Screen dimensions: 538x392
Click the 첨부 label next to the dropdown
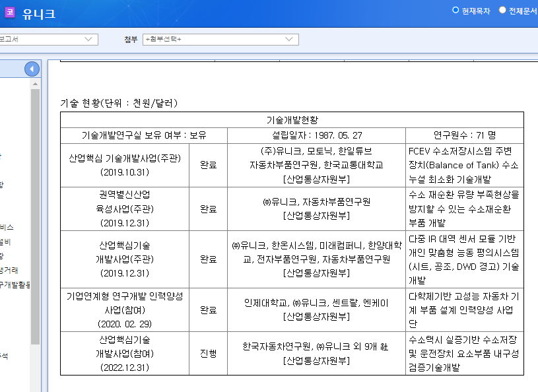131,40
